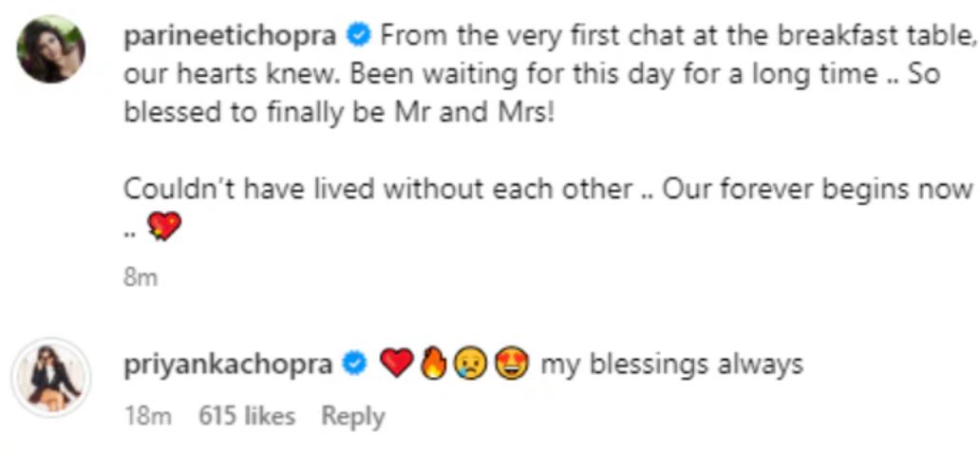The image size is (980, 472).
Task: Open parineetichopra's profile picture
Action: 51,48
